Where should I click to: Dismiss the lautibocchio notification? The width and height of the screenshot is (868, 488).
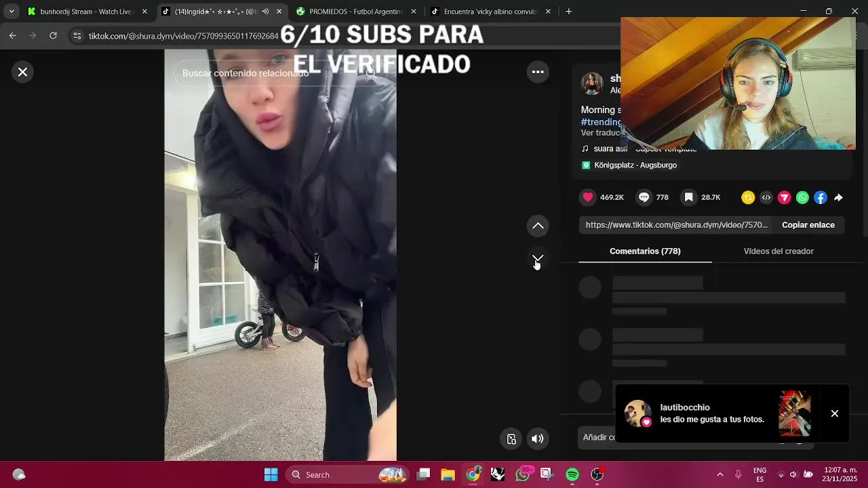[x=835, y=413]
